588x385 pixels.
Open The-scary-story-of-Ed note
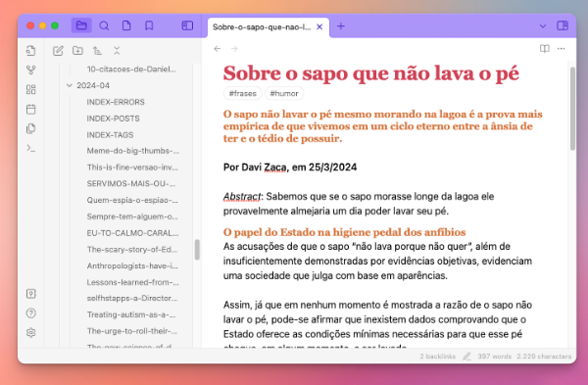pos(132,250)
